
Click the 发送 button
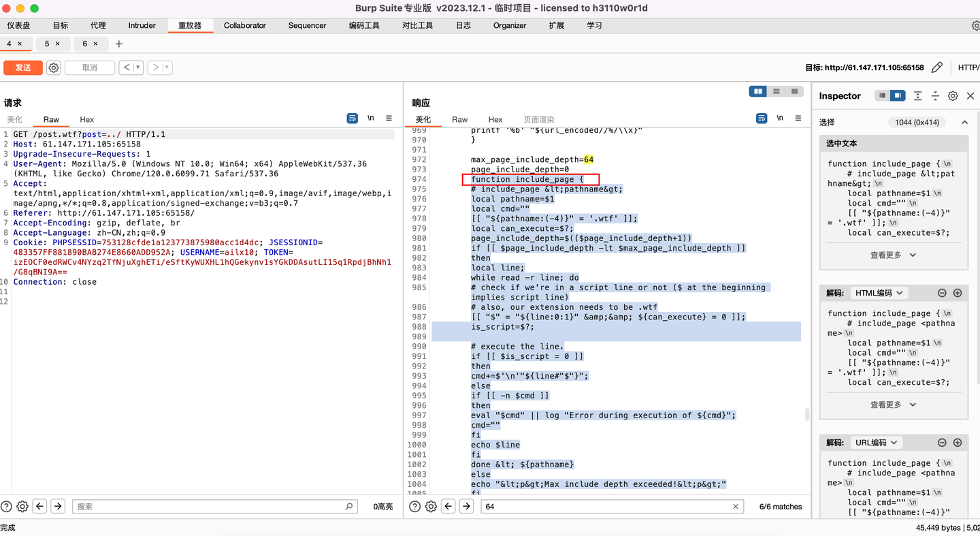(23, 67)
